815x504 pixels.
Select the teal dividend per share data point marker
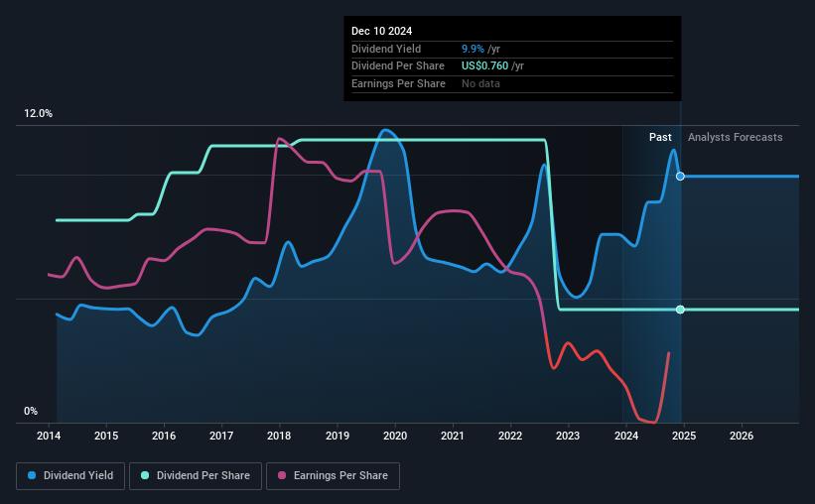coord(680,310)
